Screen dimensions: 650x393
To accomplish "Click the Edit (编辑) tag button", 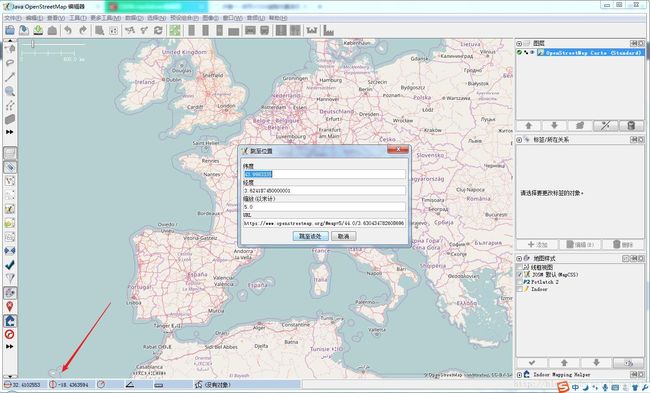I will [x=580, y=245].
